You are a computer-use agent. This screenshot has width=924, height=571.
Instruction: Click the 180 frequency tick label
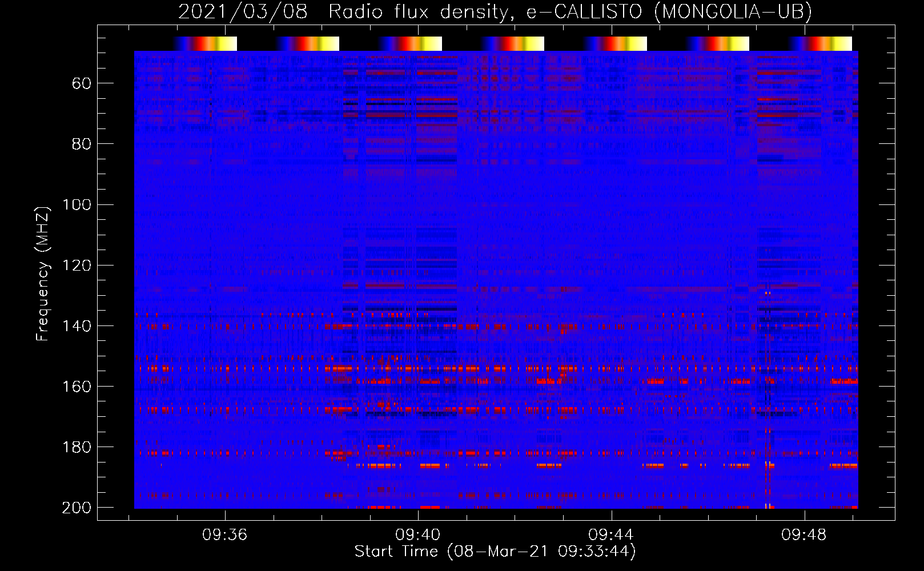pyautogui.click(x=77, y=447)
